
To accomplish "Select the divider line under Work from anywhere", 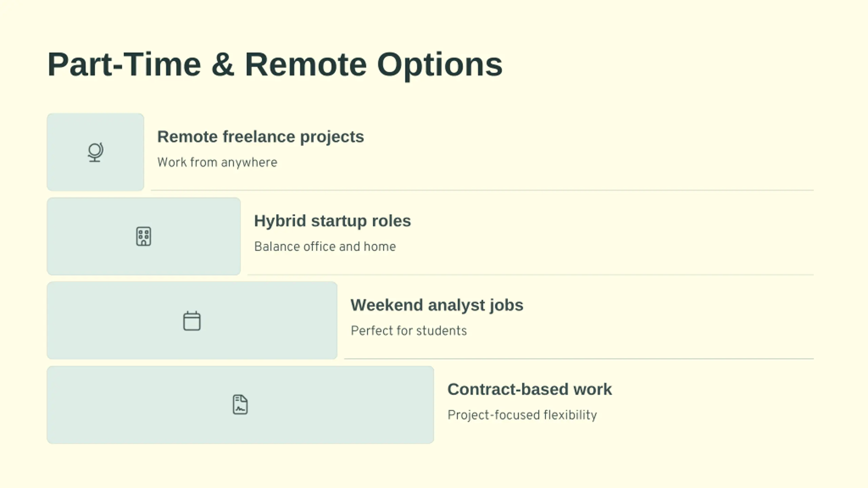I will [x=482, y=190].
